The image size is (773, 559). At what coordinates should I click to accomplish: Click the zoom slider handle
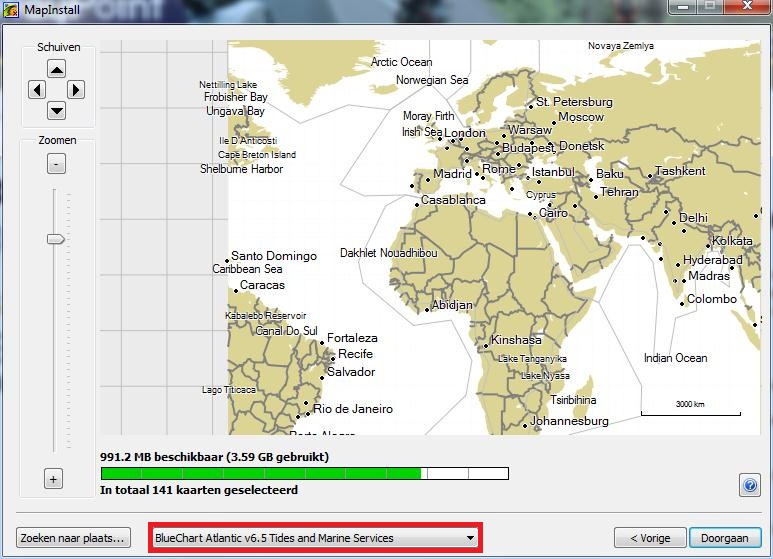(56, 239)
